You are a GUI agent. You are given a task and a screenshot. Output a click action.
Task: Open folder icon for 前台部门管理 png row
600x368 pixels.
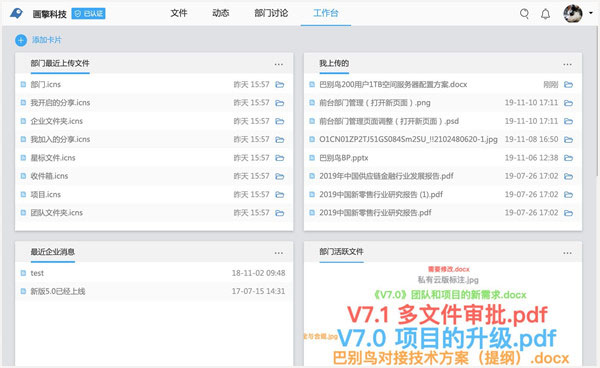(569, 103)
